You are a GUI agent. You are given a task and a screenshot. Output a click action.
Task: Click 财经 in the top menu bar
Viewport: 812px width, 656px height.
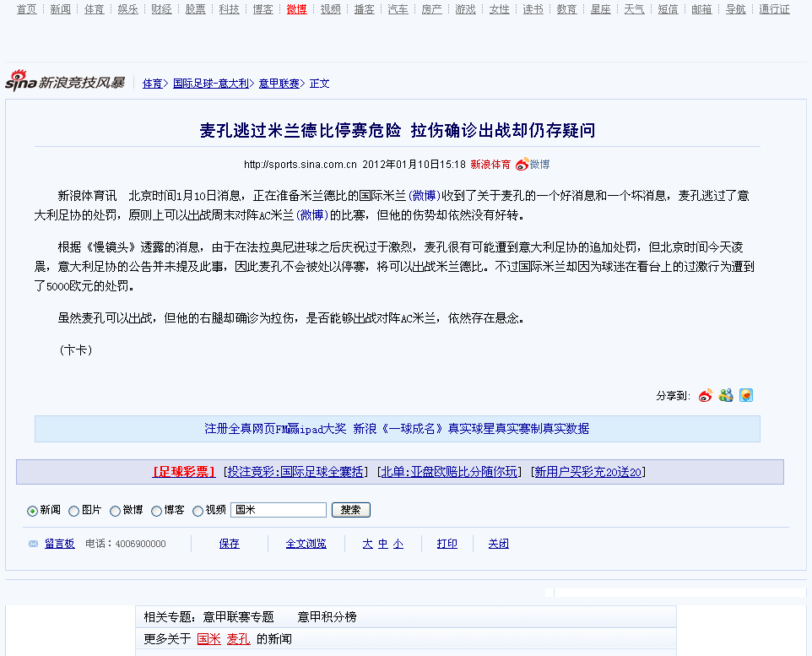pyautogui.click(x=160, y=9)
